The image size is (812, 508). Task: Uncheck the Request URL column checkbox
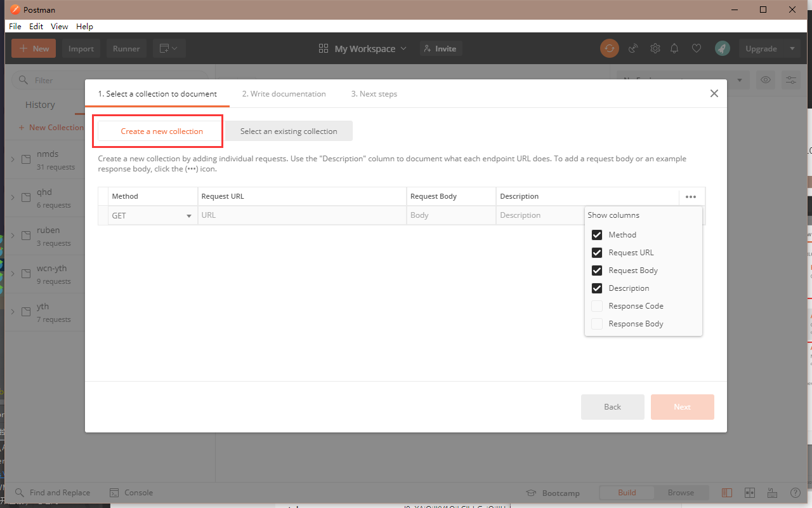click(x=597, y=253)
